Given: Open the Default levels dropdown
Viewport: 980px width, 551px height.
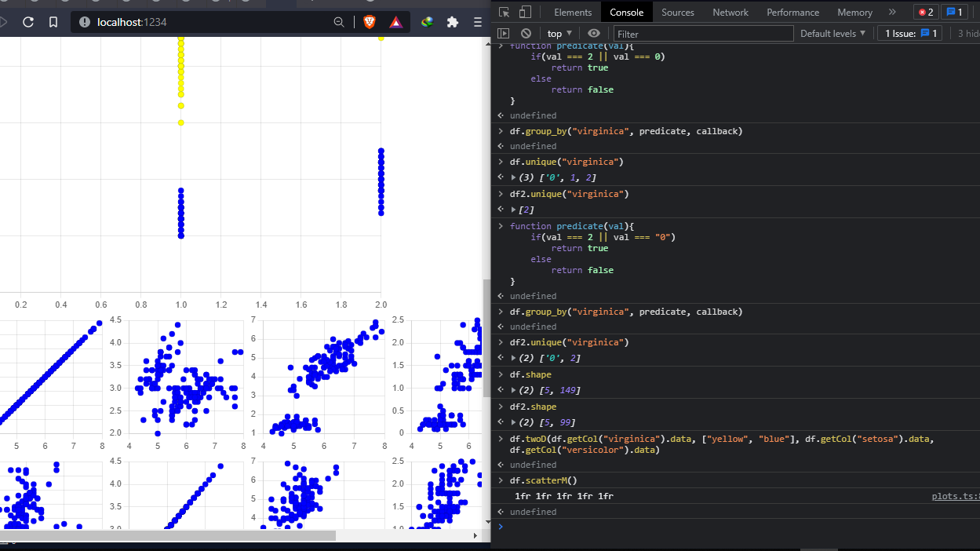Looking at the screenshot, I should point(832,33).
